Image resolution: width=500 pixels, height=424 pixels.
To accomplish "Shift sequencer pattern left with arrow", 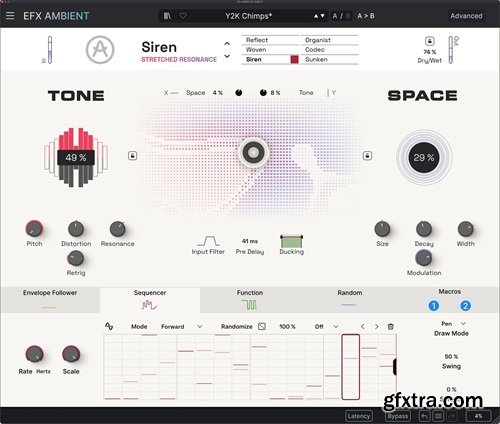I will (363, 327).
